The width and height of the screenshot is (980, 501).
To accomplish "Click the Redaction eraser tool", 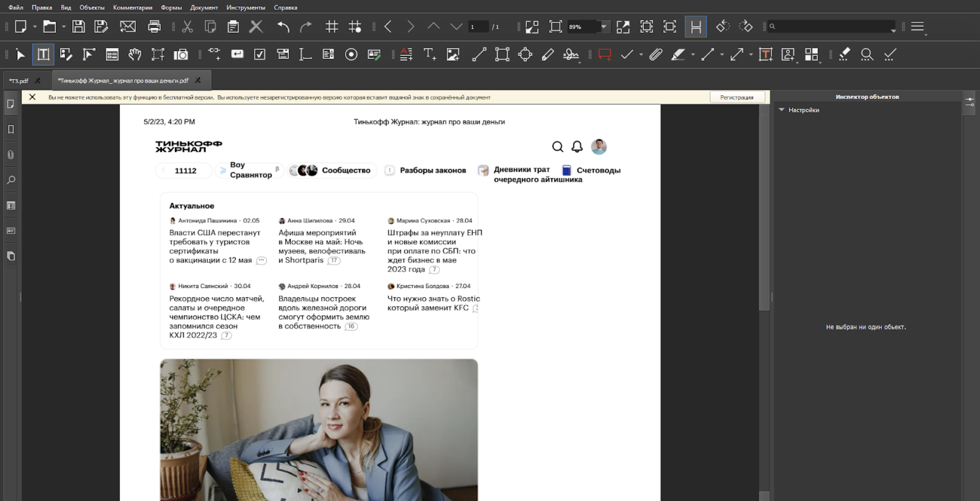I will click(x=845, y=54).
